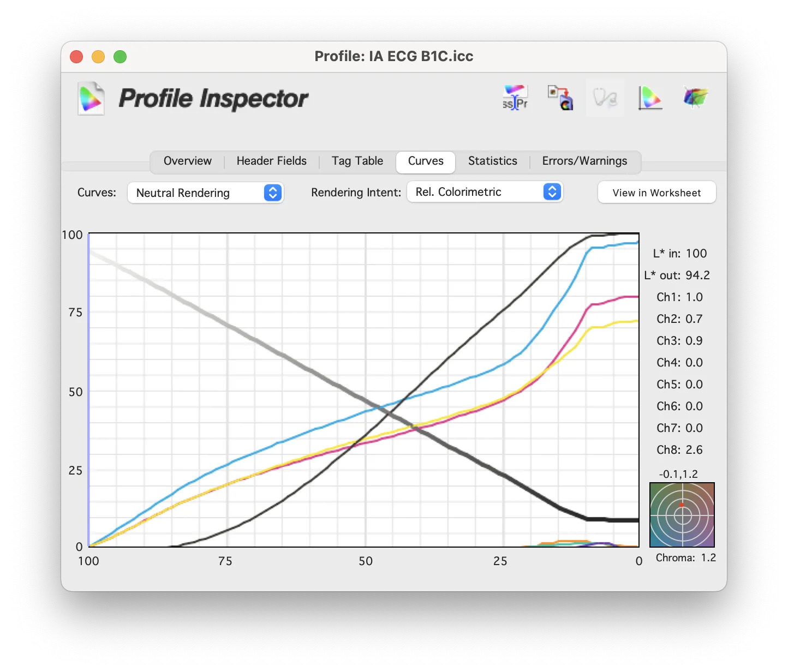Screen dimensions: 788x672
Task: Click the chroma a*b* color wheel
Action: point(682,515)
